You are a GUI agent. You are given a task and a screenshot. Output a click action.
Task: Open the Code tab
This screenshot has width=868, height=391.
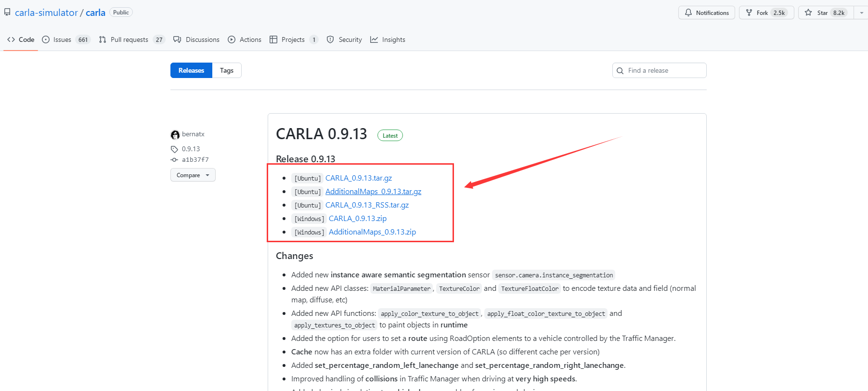(x=21, y=39)
